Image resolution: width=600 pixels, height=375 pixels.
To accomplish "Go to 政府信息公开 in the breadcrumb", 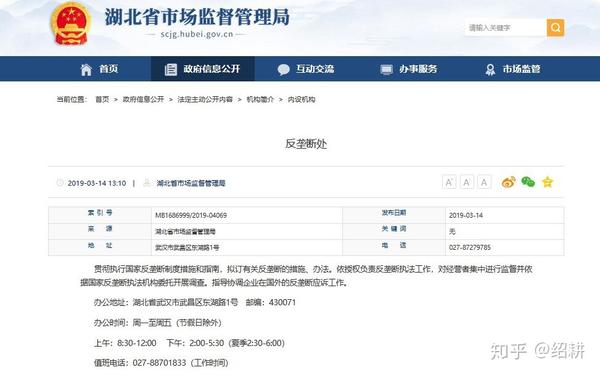I will click(x=143, y=99).
